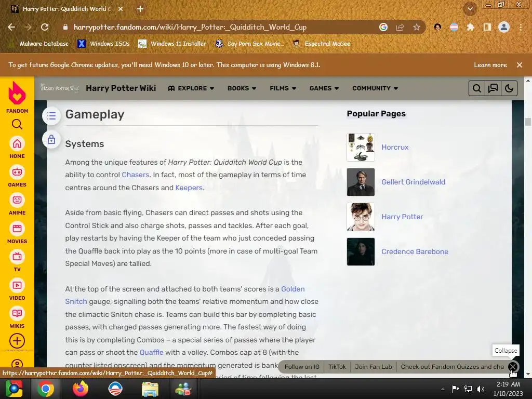The width and height of the screenshot is (532, 399).
Task: Bookmark this page with star icon
Action: coord(417,27)
